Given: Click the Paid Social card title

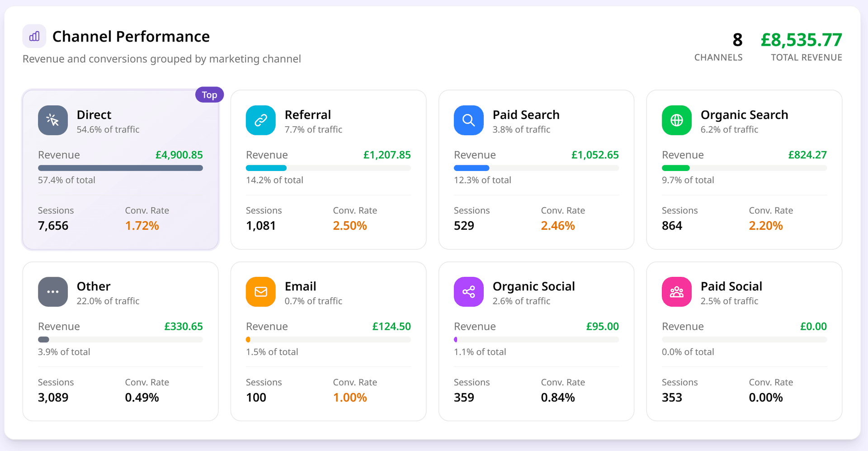Looking at the screenshot, I should pyautogui.click(x=731, y=286).
